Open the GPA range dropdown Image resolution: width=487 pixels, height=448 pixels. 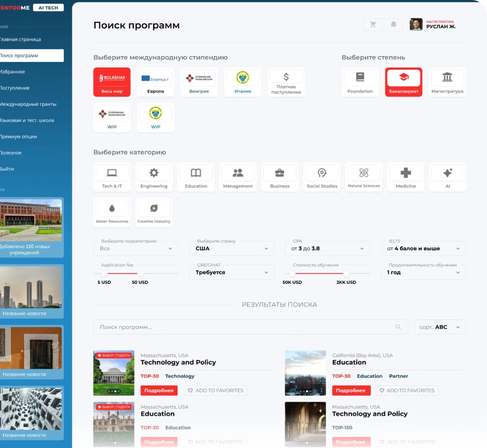point(328,248)
